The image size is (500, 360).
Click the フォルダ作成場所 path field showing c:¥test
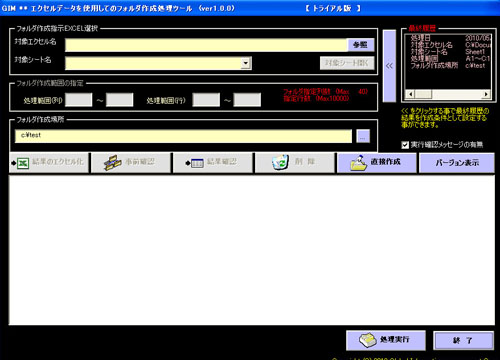183,136
